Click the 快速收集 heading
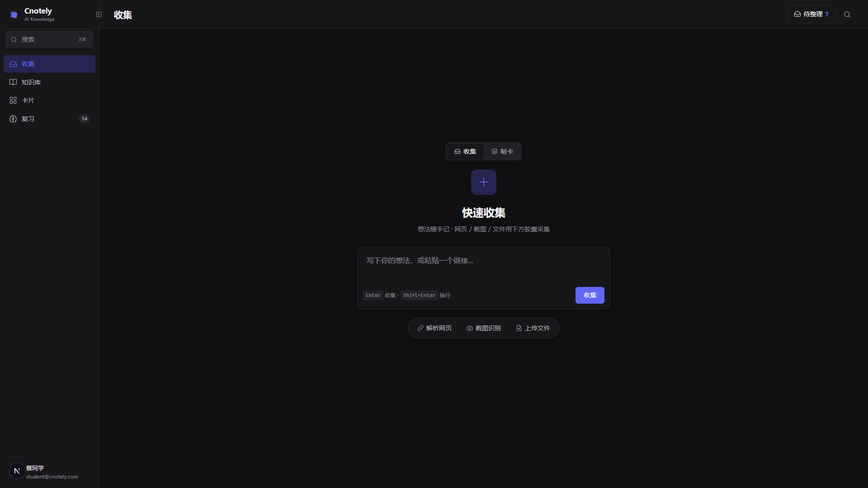Screen dimensions: 868x488 point(484,213)
